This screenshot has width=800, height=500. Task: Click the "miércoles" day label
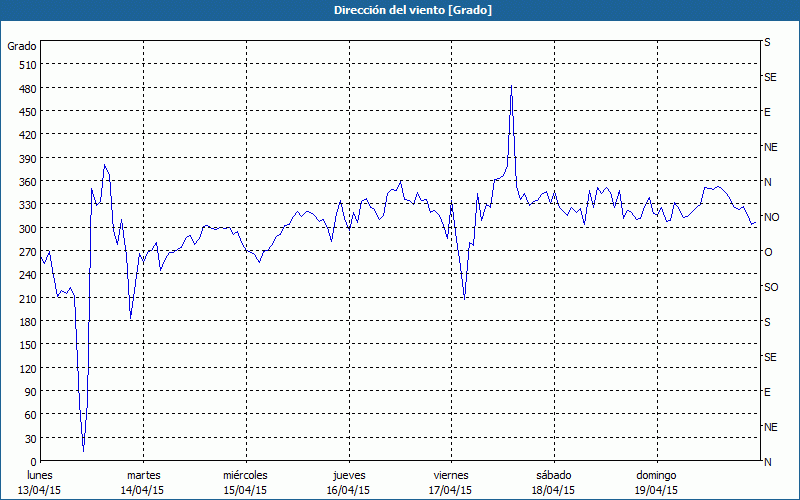click(245, 475)
